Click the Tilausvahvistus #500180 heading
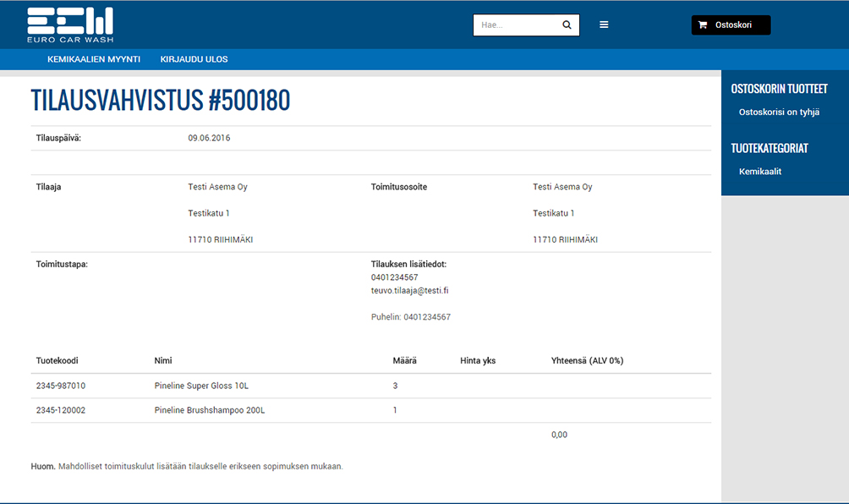This screenshot has width=849, height=504. (161, 100)
